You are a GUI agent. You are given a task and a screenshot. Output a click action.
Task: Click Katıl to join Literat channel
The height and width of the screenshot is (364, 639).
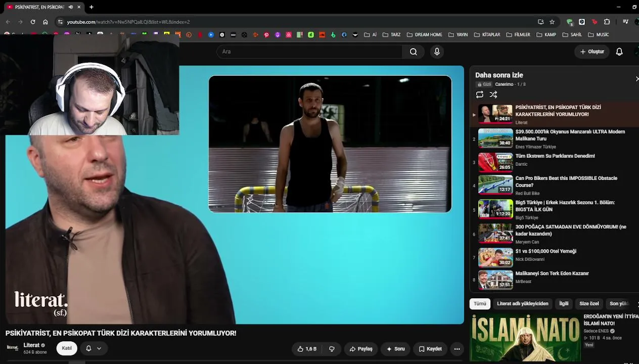click(67, 348)
